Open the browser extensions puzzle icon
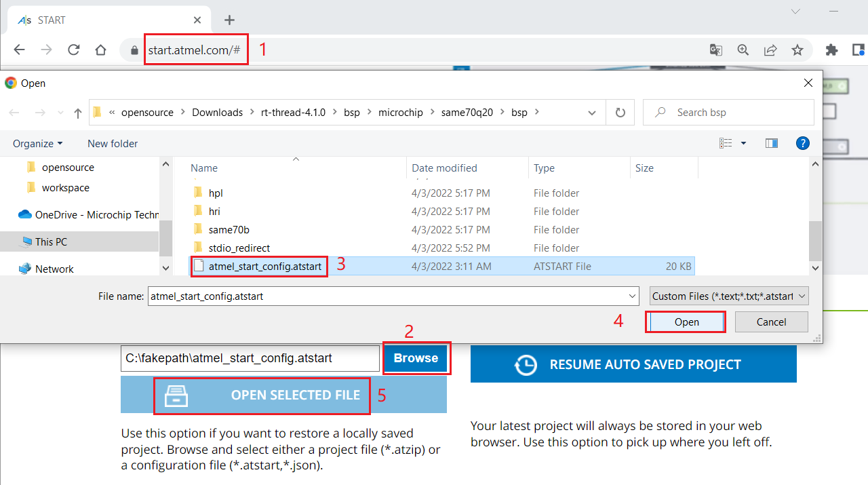Screen dimensions: 868x485 (x=831, y=50)
